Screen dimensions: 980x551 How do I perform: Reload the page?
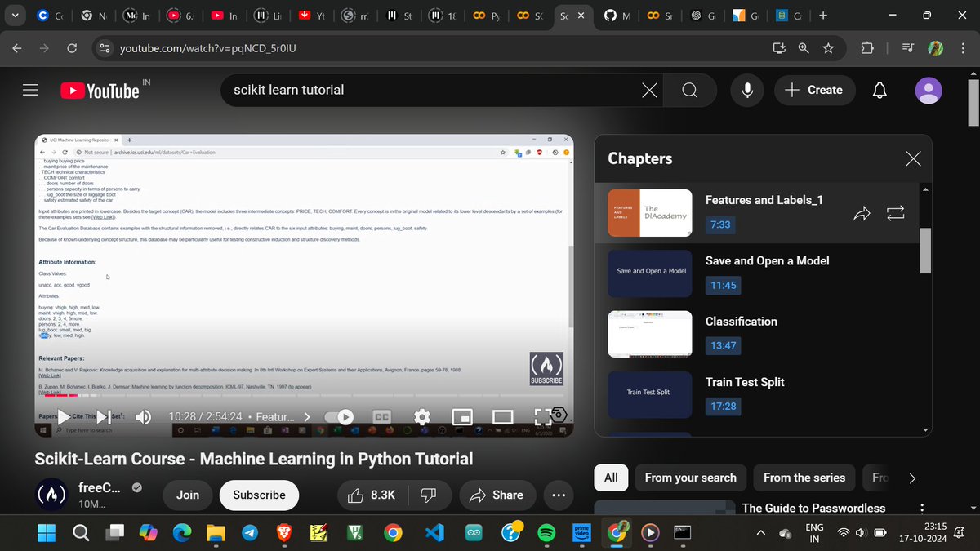pos(71,48)
